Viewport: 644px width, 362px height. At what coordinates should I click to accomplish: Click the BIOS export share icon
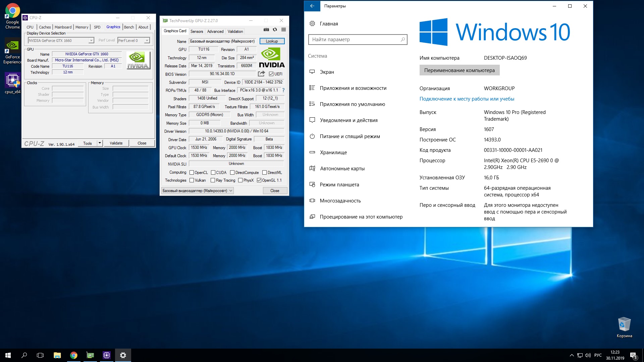261,74
